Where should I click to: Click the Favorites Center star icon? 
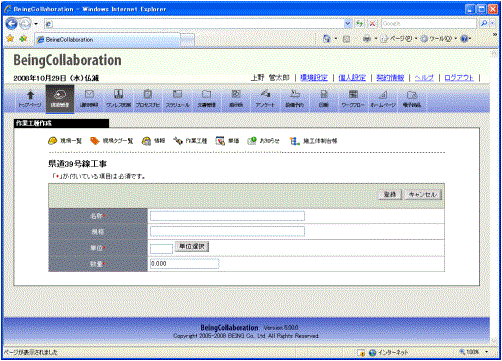click(x=10, y=39)
